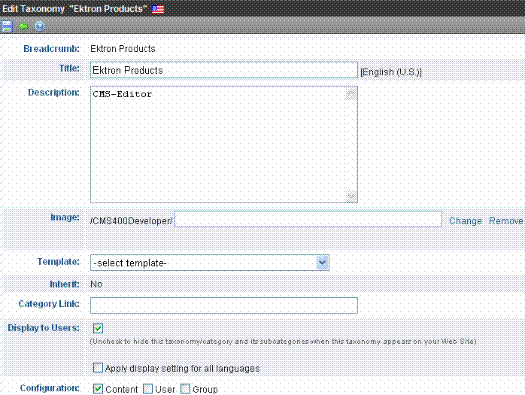Open the -select template- dropdown
Image resolution: width=525 pixels, height=395 pixels.
(210, 263)
